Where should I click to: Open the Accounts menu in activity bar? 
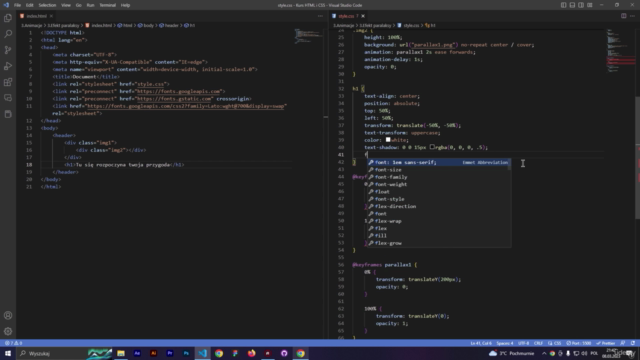[x=8, y=316]
